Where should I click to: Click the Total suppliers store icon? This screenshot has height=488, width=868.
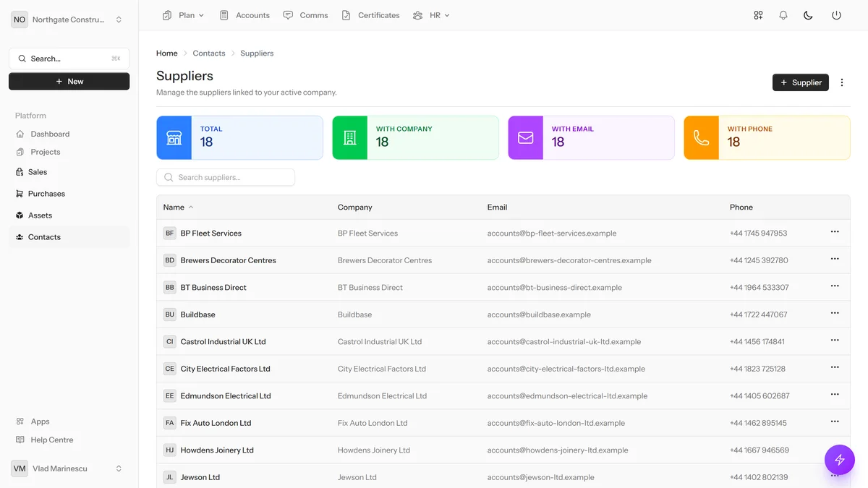174,138
